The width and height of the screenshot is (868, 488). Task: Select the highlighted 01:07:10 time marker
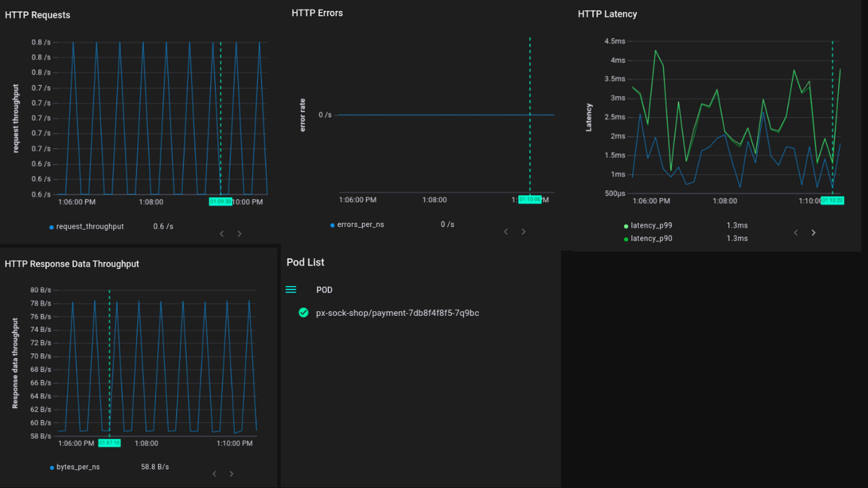click(108, 443)
